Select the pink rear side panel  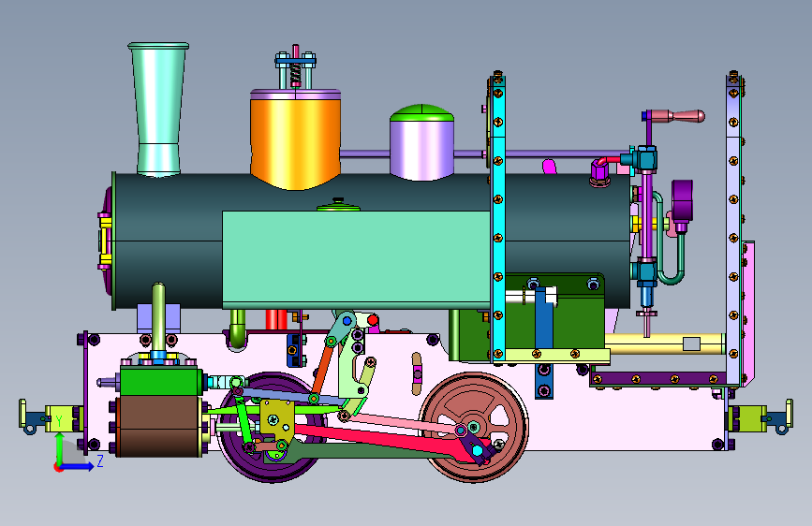point(747,314)
